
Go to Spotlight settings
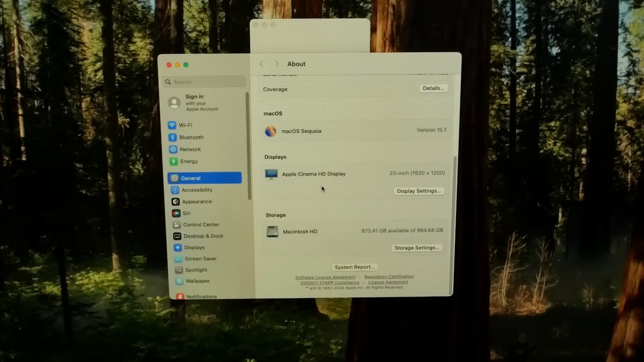tap(196, 270)
